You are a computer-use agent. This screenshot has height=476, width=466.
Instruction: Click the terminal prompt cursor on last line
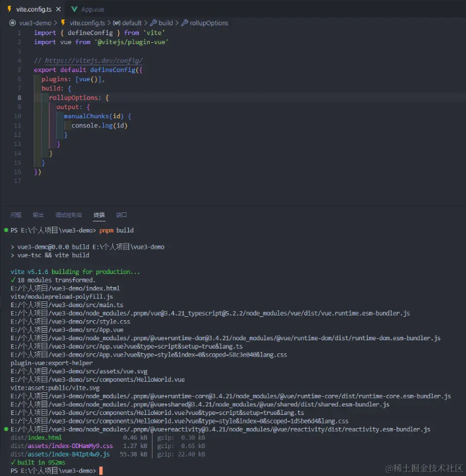(101, 471)
